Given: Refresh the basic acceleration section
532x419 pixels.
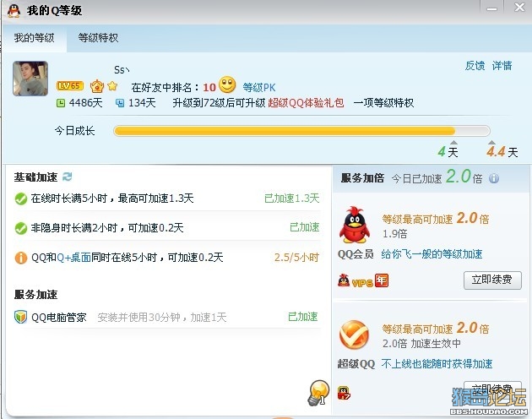Looking at the screenshot, I should tap(68, 177).
